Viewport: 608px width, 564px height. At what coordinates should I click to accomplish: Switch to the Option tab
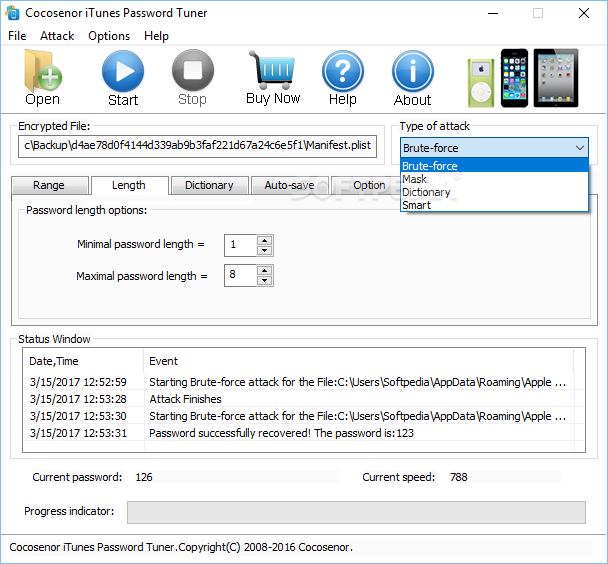365,185
